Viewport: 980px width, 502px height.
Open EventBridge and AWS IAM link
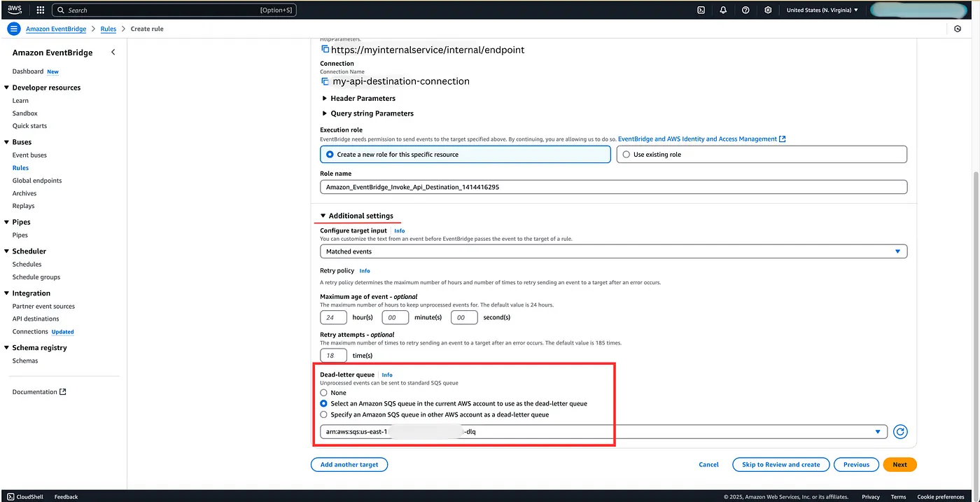[x=701, y=139]
